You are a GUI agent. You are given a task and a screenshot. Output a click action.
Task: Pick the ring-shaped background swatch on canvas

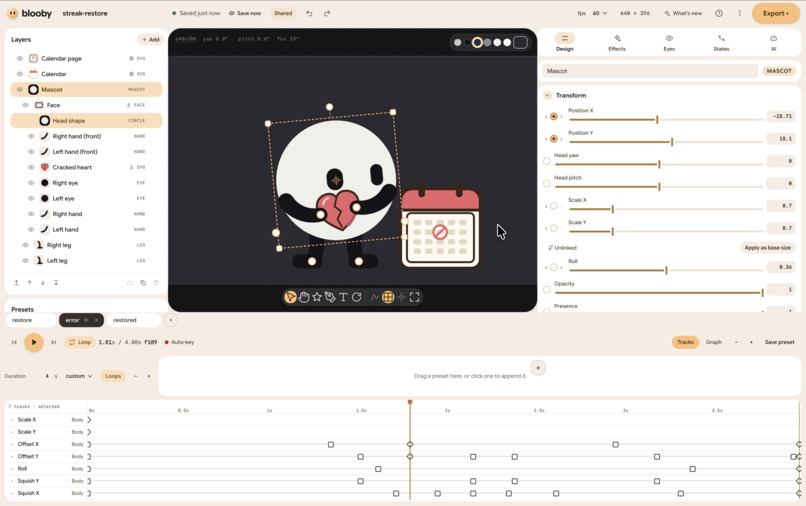pos(478,42)
